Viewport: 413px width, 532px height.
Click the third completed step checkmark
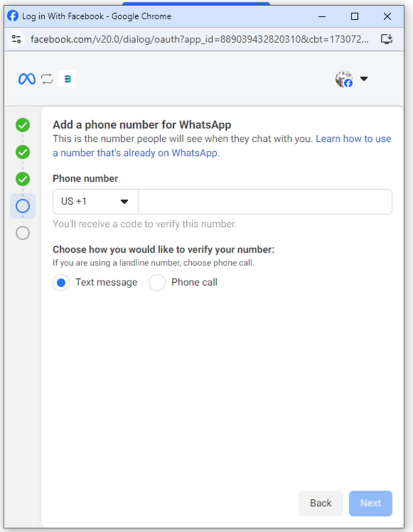click(x=23, y=179)
